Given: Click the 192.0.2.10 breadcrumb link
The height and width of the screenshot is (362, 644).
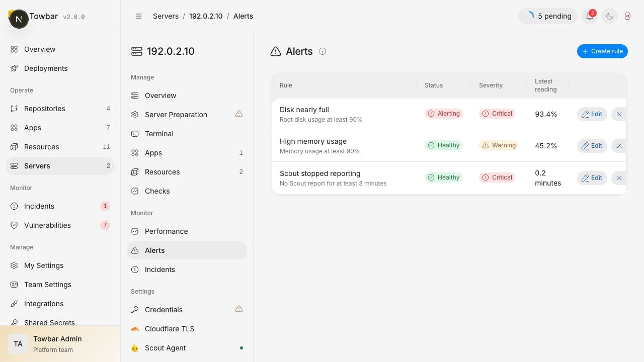Looking at the screenshot, I should pyautogui.click(x=206, y=16).
